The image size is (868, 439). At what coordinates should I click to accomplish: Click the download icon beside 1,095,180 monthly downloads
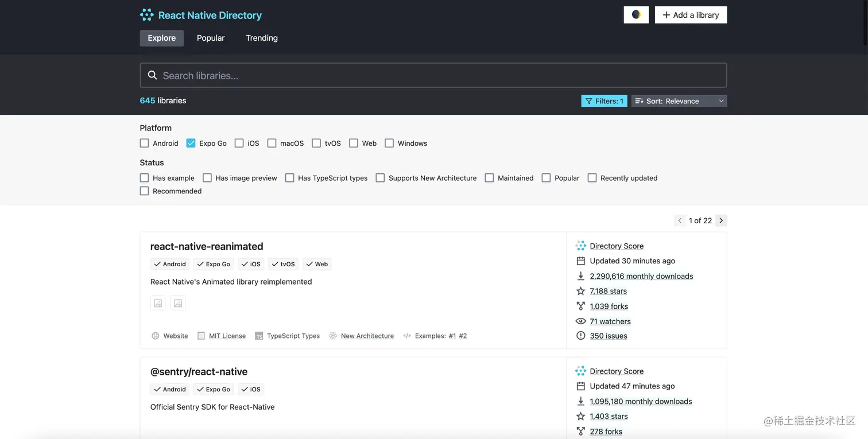580,401
